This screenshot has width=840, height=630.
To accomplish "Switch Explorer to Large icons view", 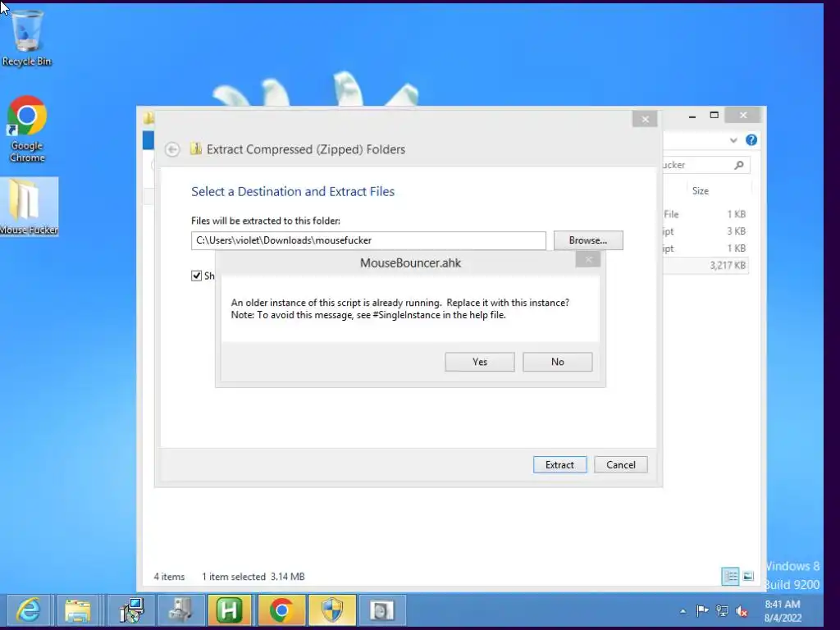I will click(748, 577).
